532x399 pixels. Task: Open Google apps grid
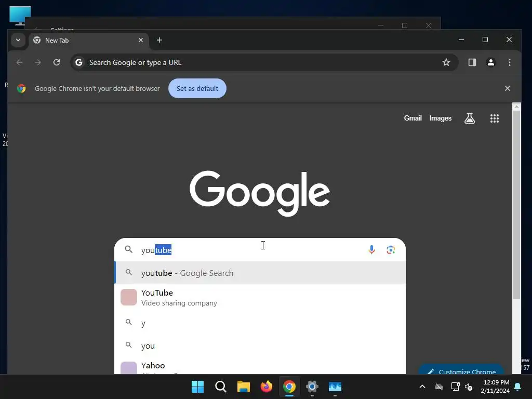[x=495, y=118]
